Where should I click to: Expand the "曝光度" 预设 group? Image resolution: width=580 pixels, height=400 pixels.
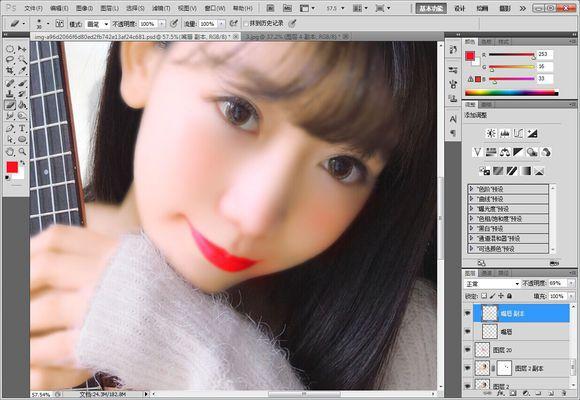(472, 209)
